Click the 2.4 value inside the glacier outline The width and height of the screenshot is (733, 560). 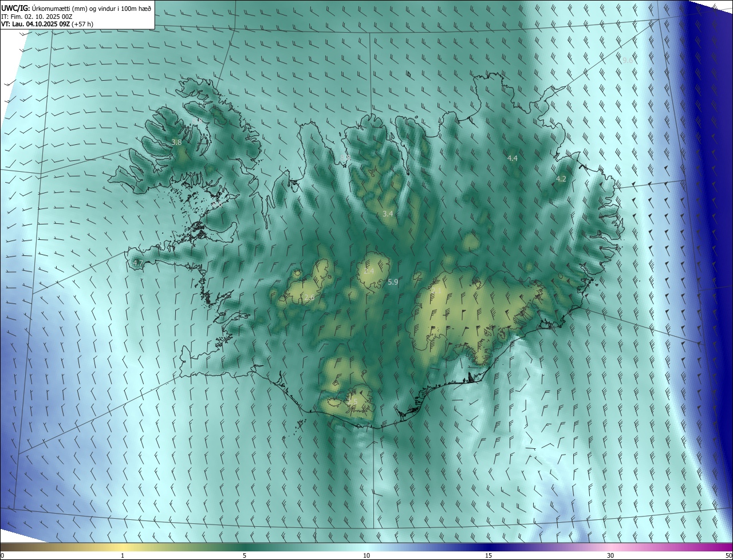click(369, 271)
